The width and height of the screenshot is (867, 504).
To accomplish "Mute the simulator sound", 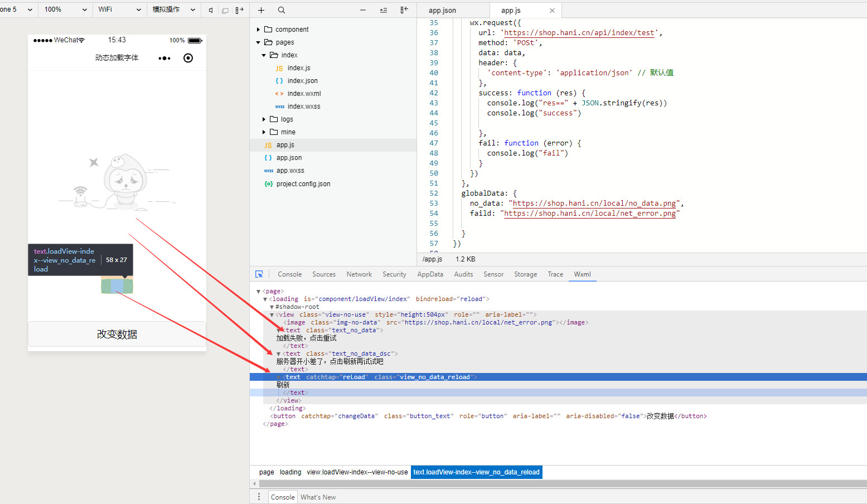I will coord(210,10).
